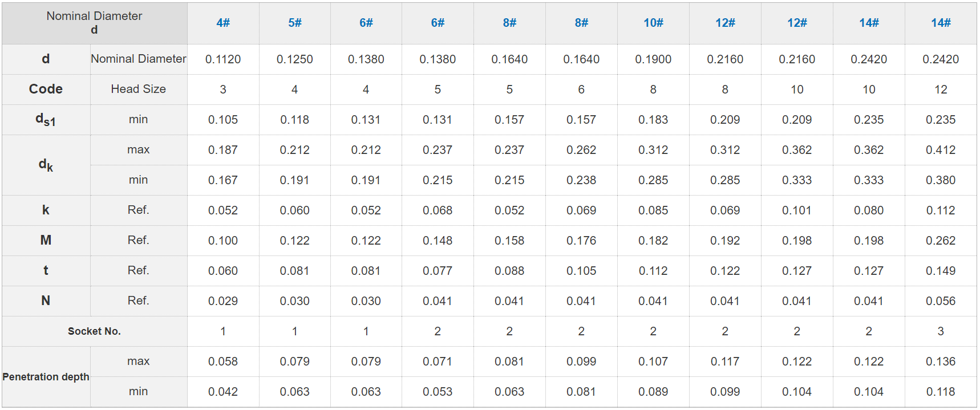This screenshot has height=410, width=980.
Task: Click the "Head Size" row label
Action: point(138,89)
